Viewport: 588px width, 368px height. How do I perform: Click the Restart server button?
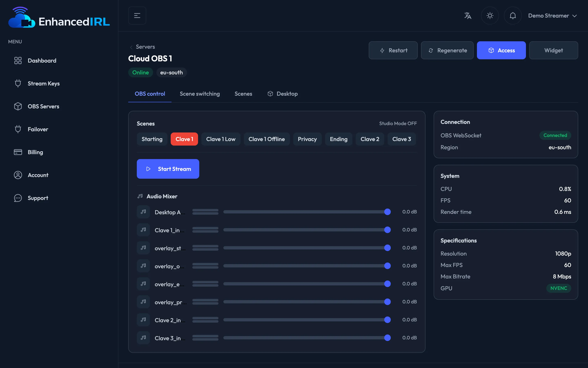point(393,50)
